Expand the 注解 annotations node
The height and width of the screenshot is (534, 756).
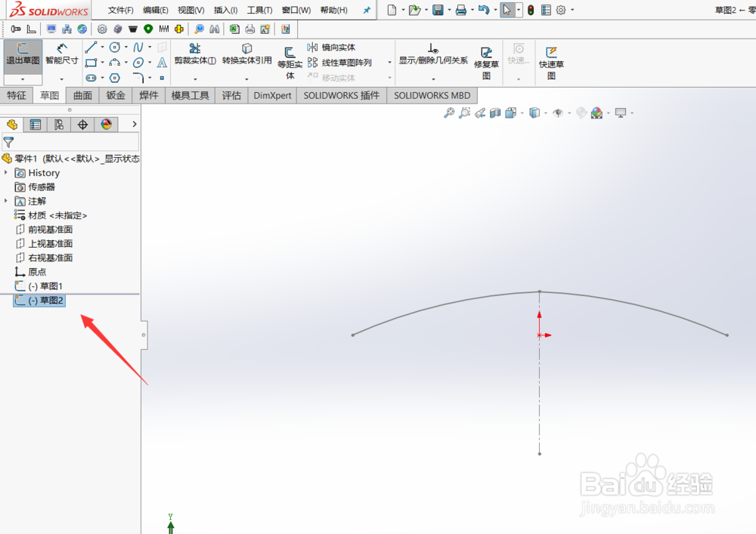(x=6, y=201)
